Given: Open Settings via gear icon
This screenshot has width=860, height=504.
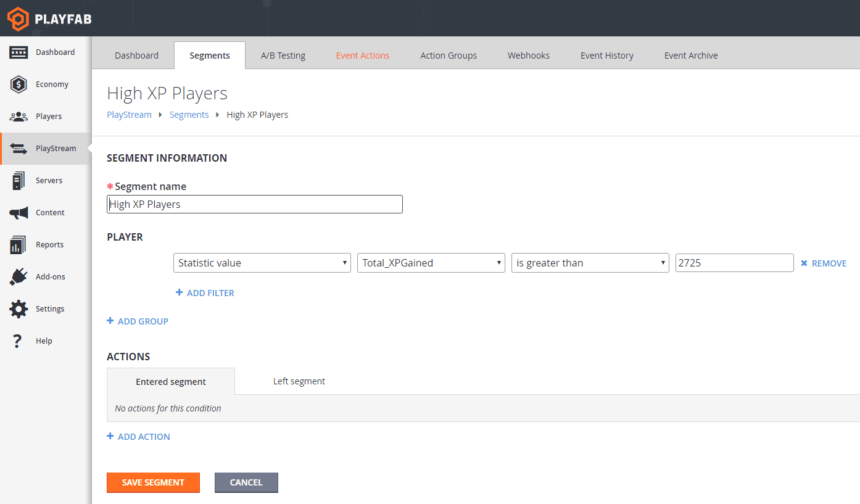Looking at the screenshot, I should (19, 309).
